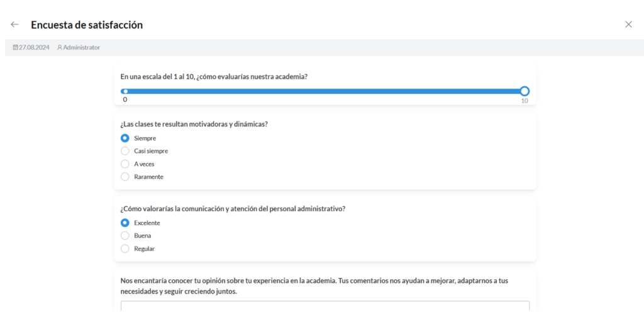644x315 pixels.
Task: Select "Buena" for administrative staff rating
Action: 125,235
